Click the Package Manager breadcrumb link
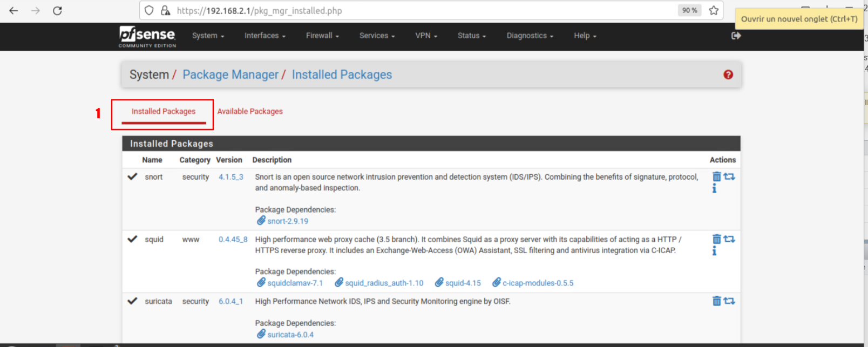The image size is (868, 347). pyautogui.click(x=230, y=74)
